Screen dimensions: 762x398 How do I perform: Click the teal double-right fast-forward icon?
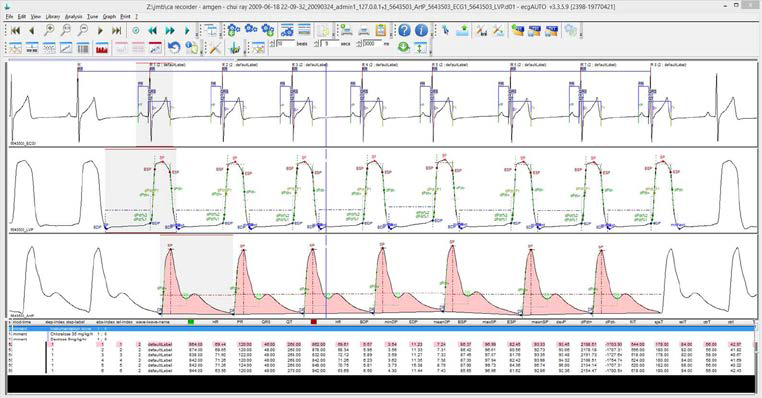(170, 31)
